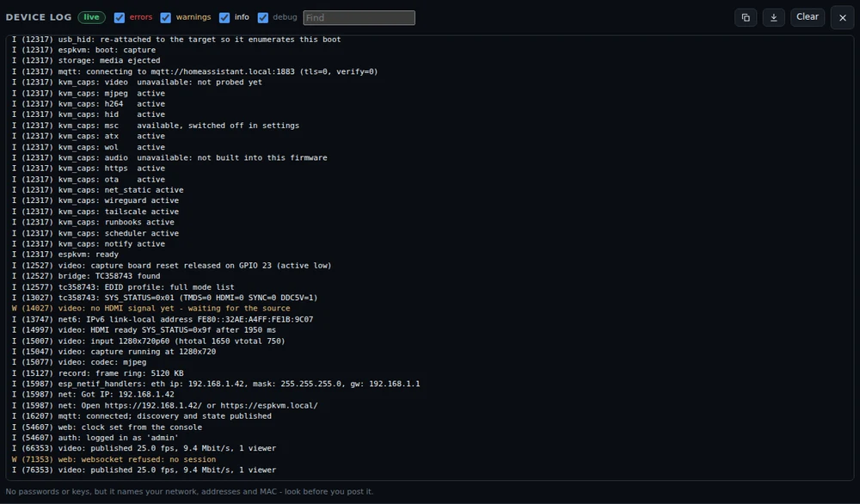
Task: Select the 'no HDMI signal yet' warning line
Action: click(x=150, y=308)
